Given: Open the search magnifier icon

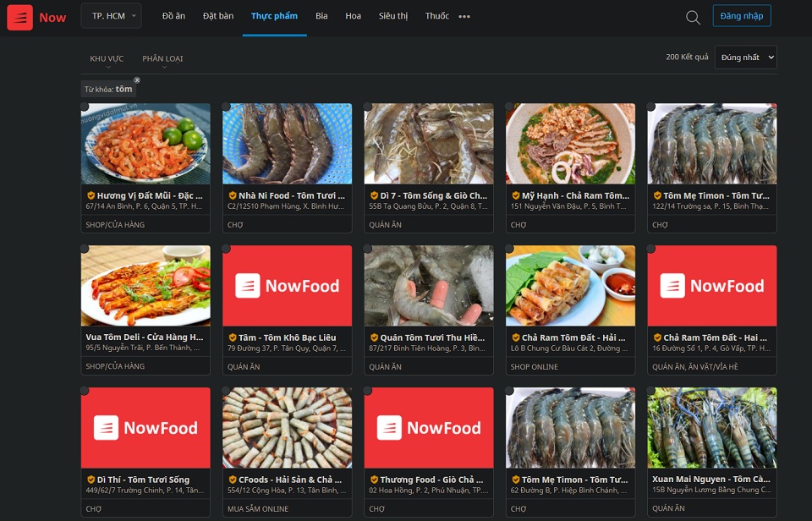Looking at the screenshot, I should [693, 18].
